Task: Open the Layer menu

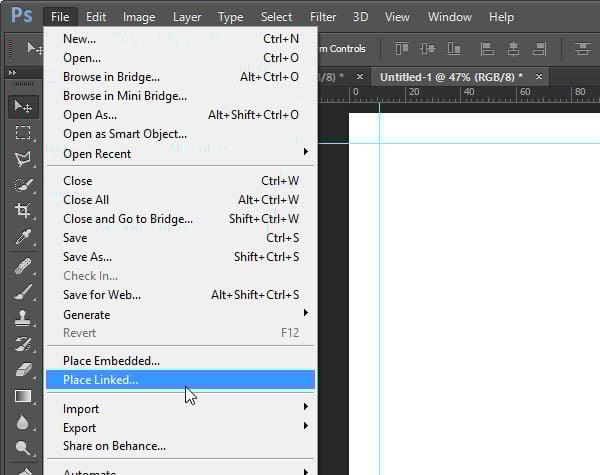Action: pyautogui.click(x=187, y=17)
